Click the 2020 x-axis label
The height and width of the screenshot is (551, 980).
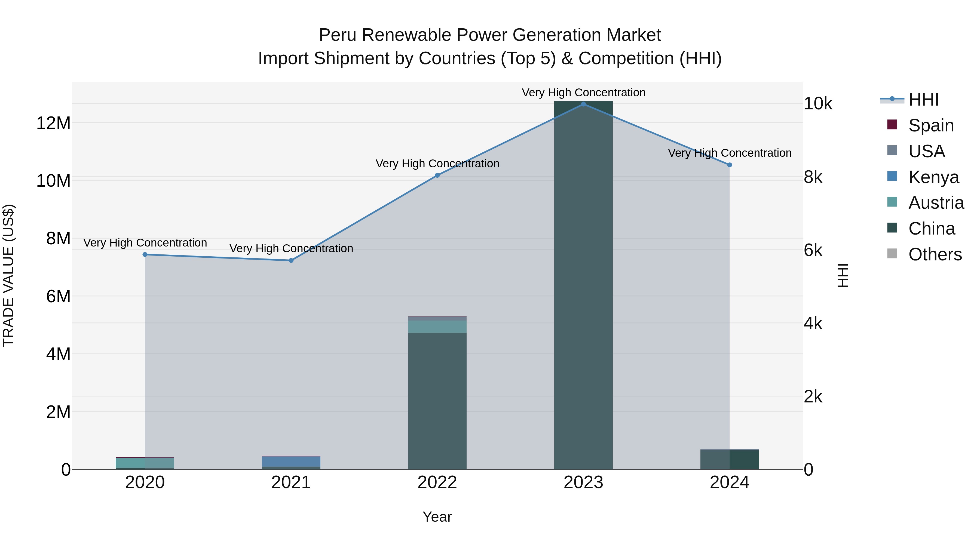[145, 482]
